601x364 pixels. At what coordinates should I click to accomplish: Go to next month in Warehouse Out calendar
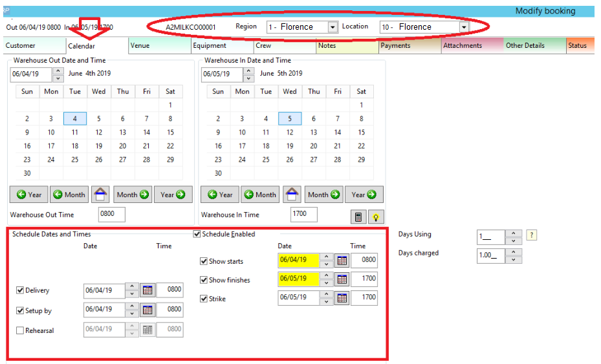pos(133,194)
